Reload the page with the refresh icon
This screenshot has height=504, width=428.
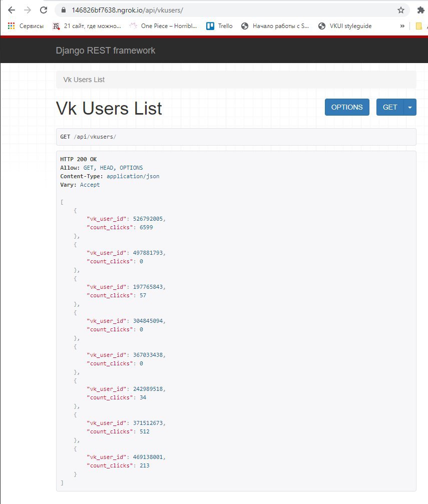click(x=44, y=10)
